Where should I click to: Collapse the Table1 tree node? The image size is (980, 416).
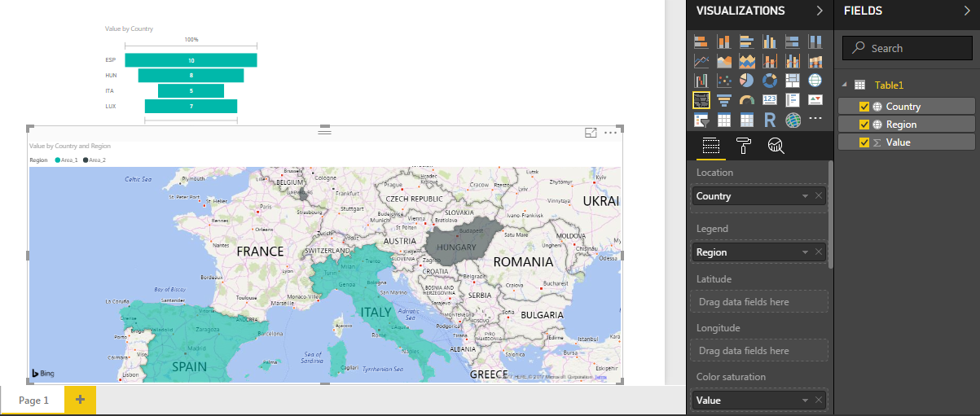pos(845,85)
